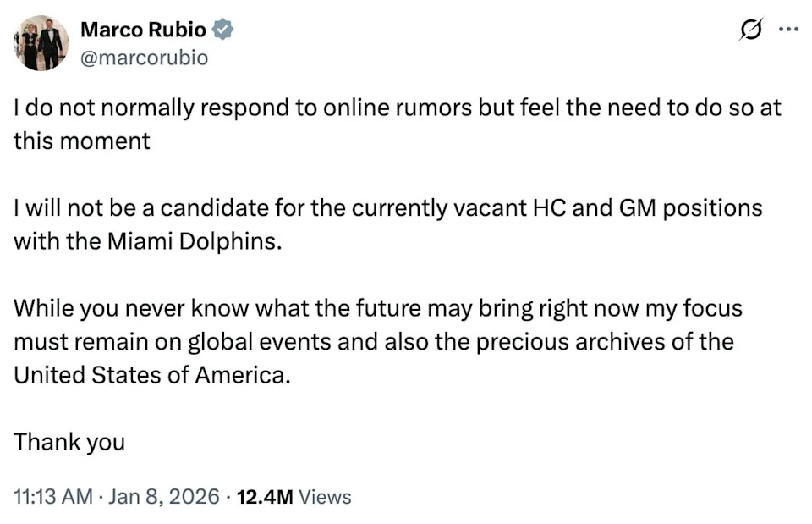
Task: Click the verification badge beside the name
Action: coord(222,28)
